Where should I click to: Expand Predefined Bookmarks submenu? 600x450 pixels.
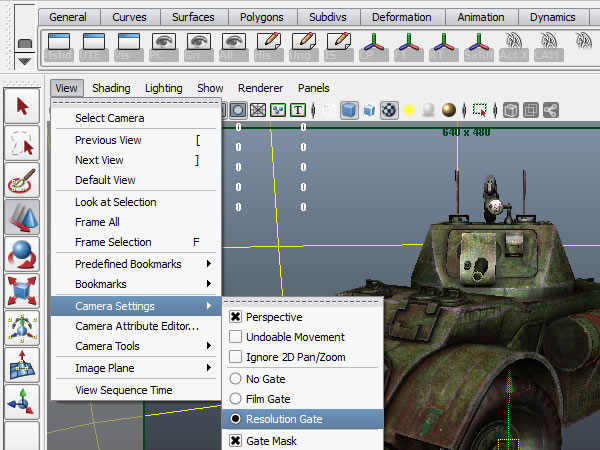136,264
